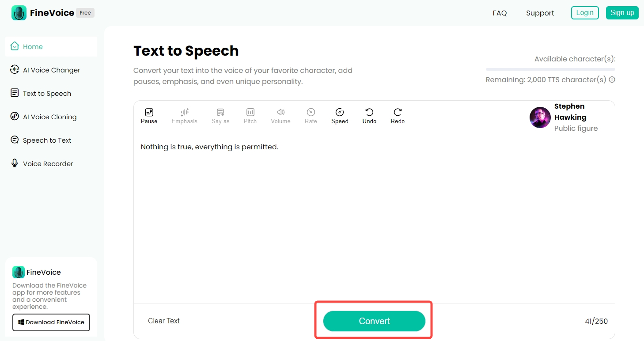
Task: Insert a Pause in the text
Action: pyautogui.click(x=149, y=116)
